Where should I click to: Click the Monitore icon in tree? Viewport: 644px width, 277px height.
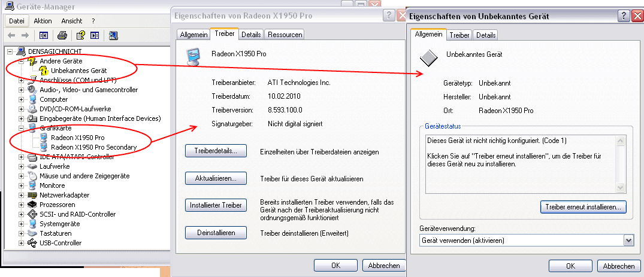[32, 185]
